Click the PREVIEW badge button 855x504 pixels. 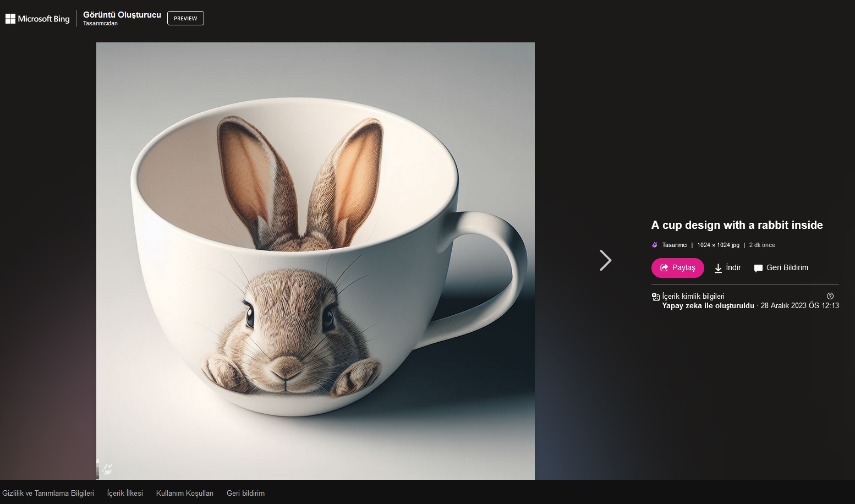[x=185, y=18]
